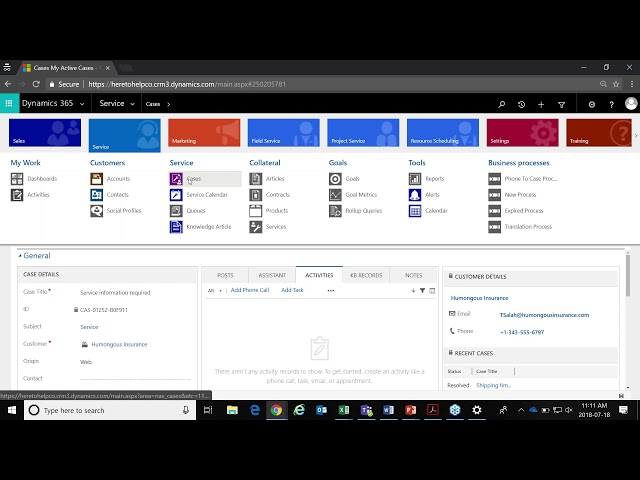Open Social Profiles under Customers
Screen dimensions: 640x480
coord(116,211)
